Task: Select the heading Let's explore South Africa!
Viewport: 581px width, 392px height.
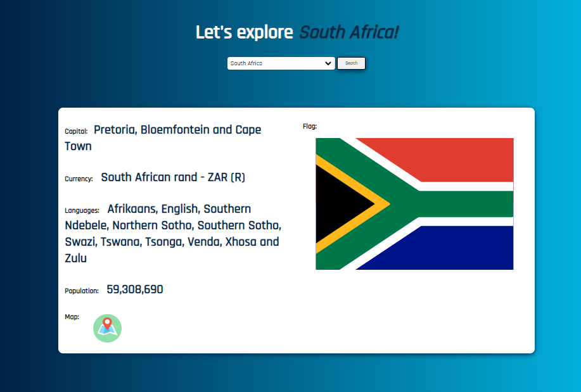Action: tap(297, 32)
